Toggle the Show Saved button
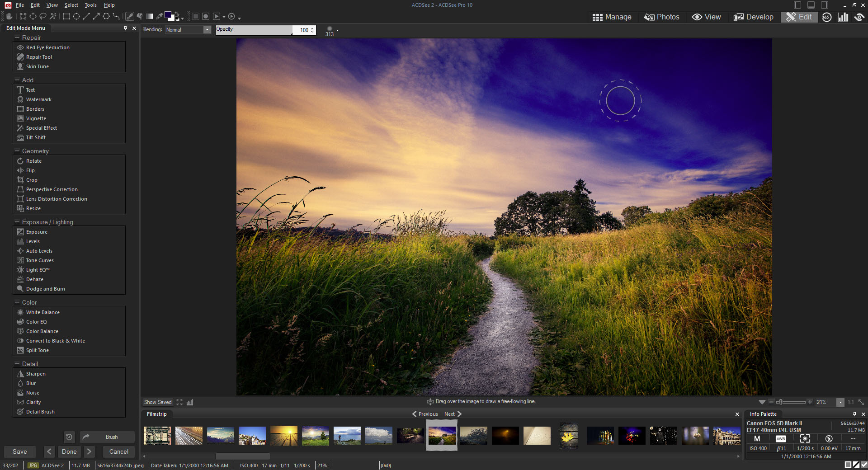868x470 pixels. (x=158, y=402)
